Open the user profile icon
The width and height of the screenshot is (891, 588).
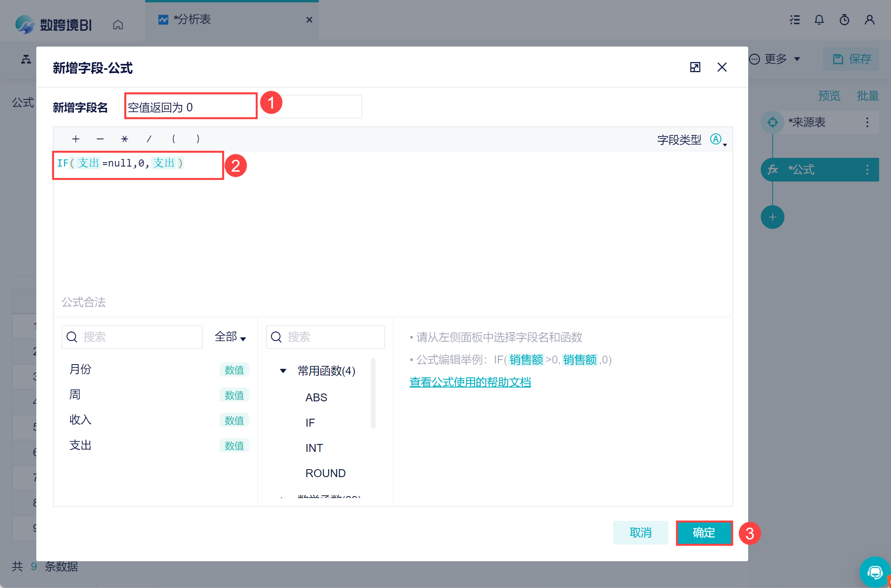(869, 20)
